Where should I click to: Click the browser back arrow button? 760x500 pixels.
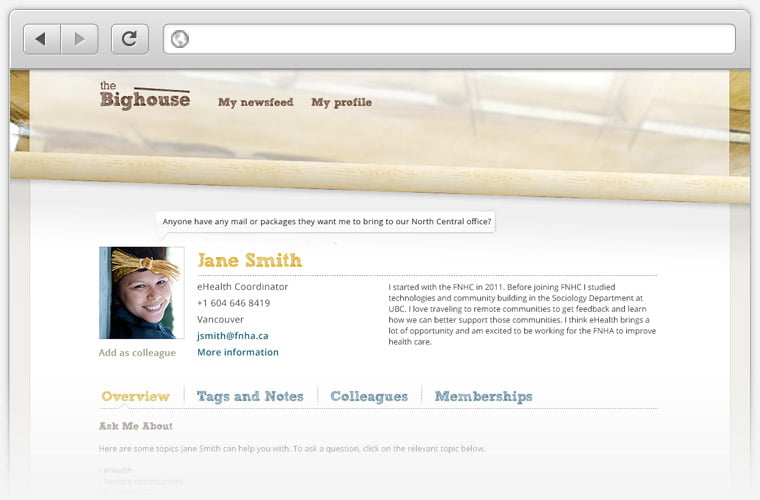(42, 39)
